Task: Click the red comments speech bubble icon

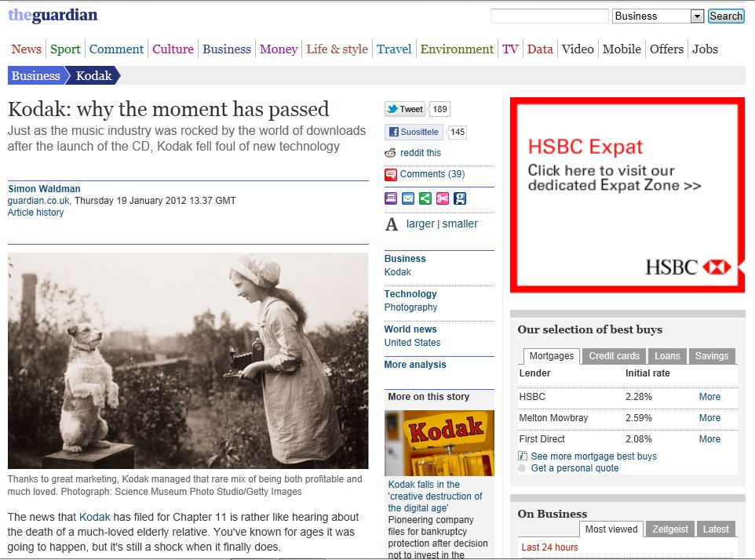Action: (x=391, y=174)
